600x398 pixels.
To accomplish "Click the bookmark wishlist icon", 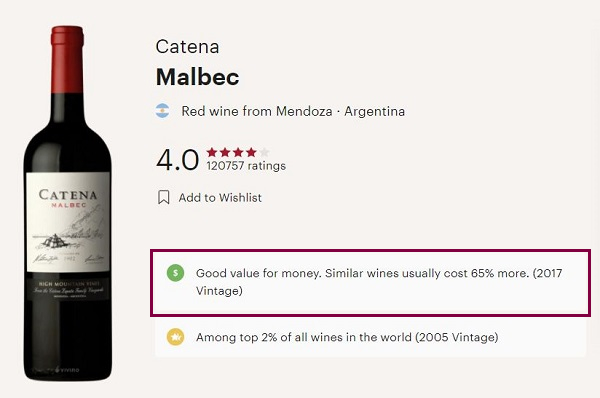I will (x=163, y=197).
